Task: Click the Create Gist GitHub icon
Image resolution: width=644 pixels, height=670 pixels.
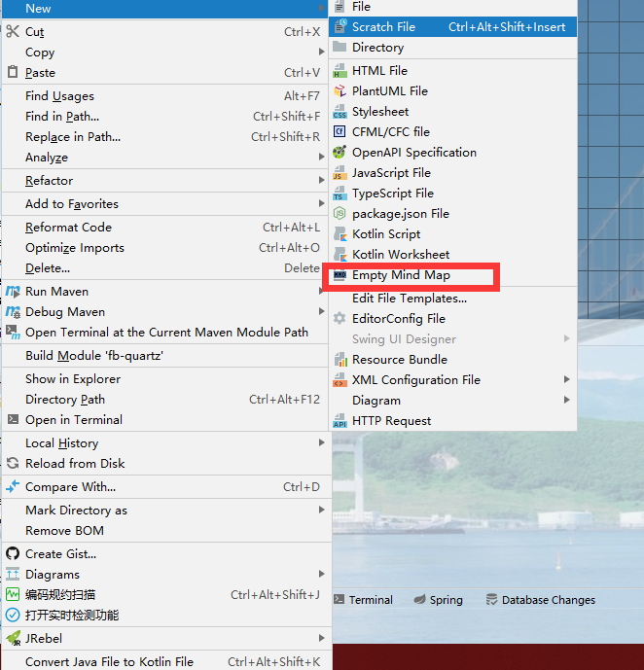Action: pos(13,554)
